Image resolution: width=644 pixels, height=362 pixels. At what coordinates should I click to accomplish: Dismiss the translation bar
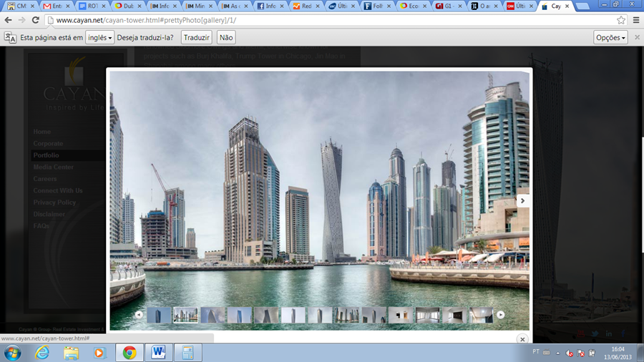click(x=637, y=37)
